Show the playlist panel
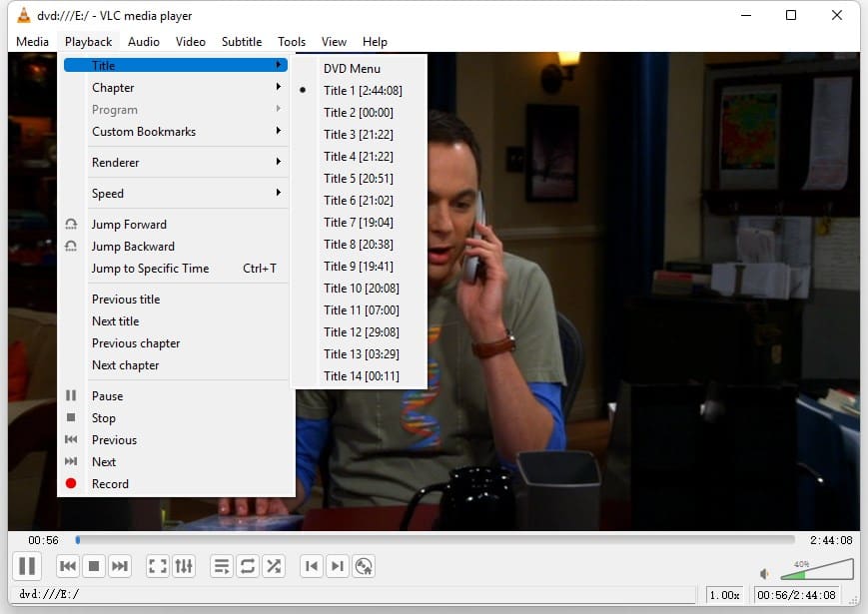Image resolution: width=868 pixels, height=614 pixels. pyautogui.click(x=222, y=566)
